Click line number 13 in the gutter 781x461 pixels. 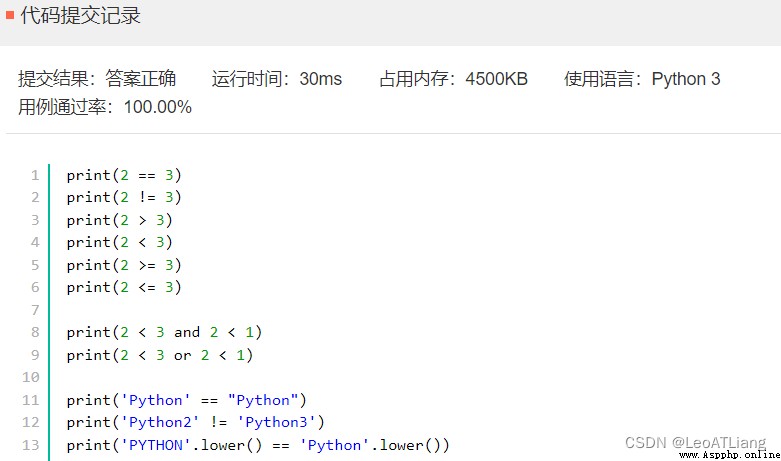coord(30,445)
